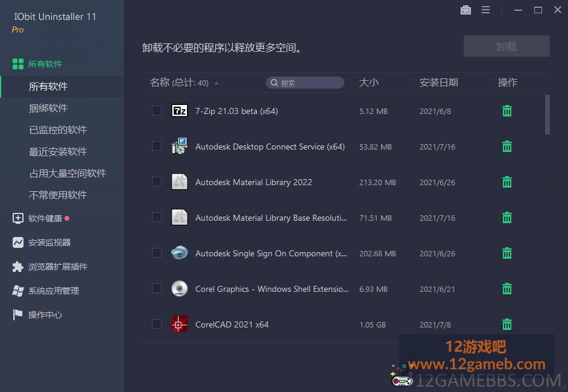Click the 所有软件 green grid icon
This screenshot has width=568, height=392.
(x=17, y=64)
